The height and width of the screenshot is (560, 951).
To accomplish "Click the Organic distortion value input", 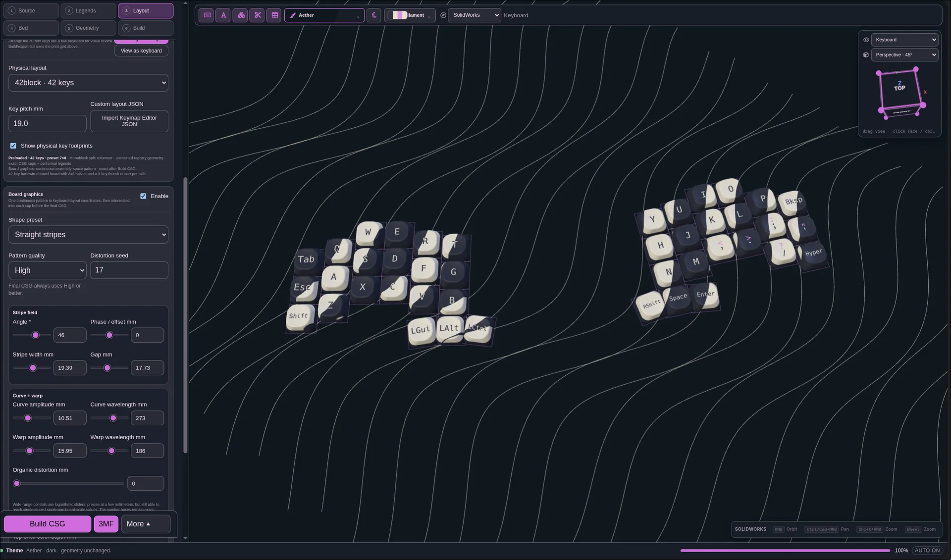I will click(x=146, y=484).
